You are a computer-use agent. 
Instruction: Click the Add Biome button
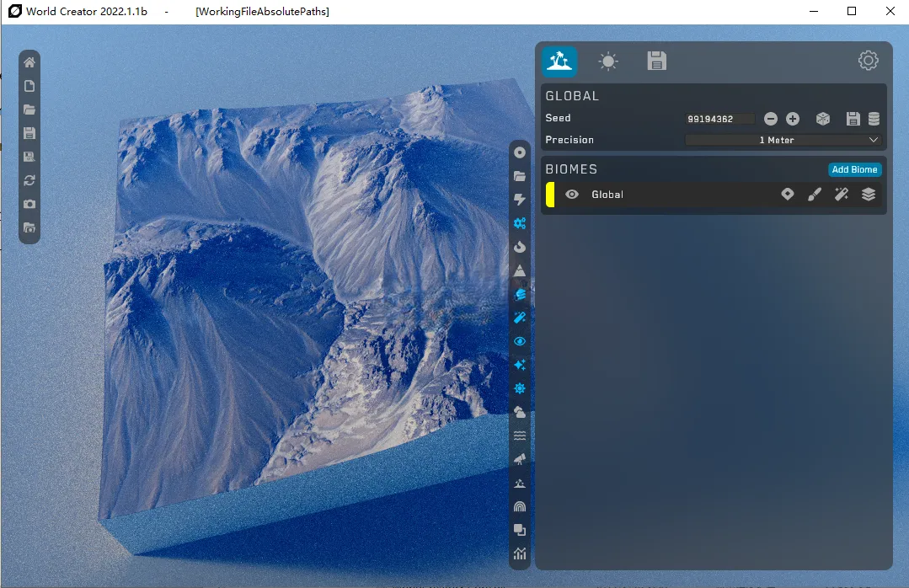tap(854, 169)
